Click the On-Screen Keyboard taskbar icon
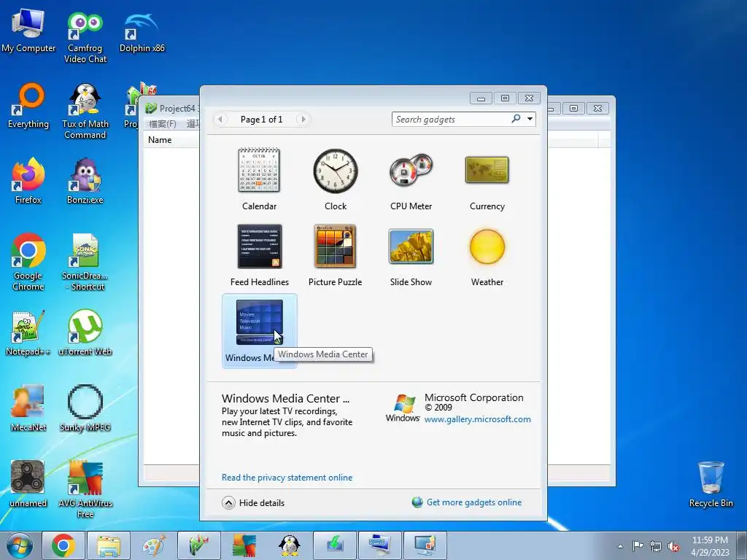The width and height of the screenshot is (747, 560). pos(380,545)
